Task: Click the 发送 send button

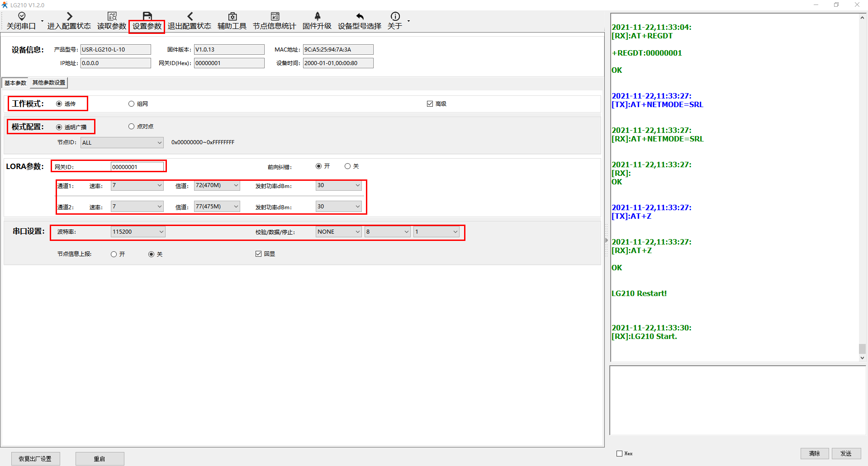Action: pos(846,453)
